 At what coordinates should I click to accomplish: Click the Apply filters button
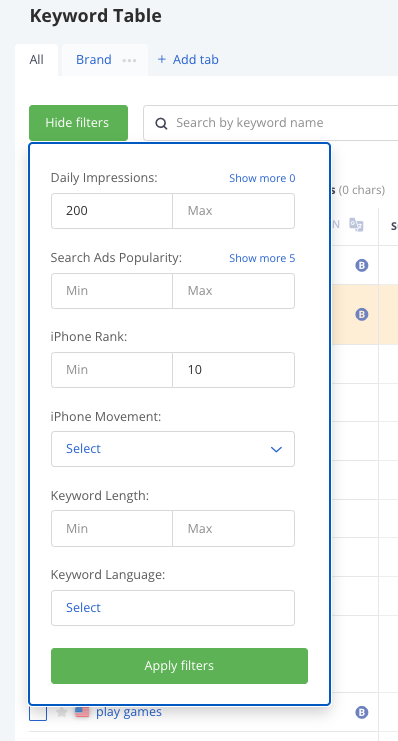tap(179, 666)
